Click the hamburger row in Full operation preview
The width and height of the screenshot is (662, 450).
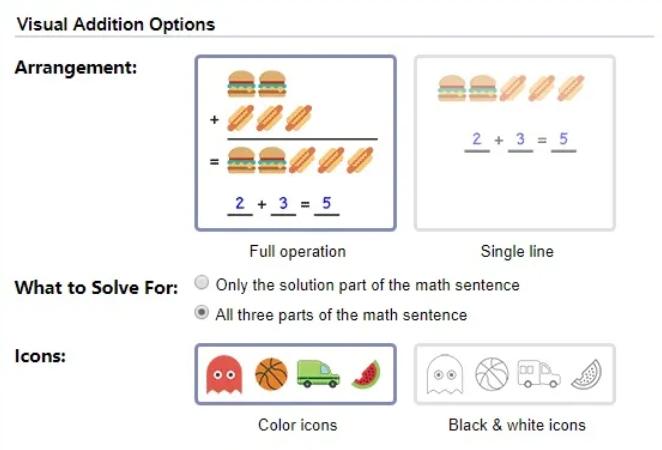coord(257,84)
